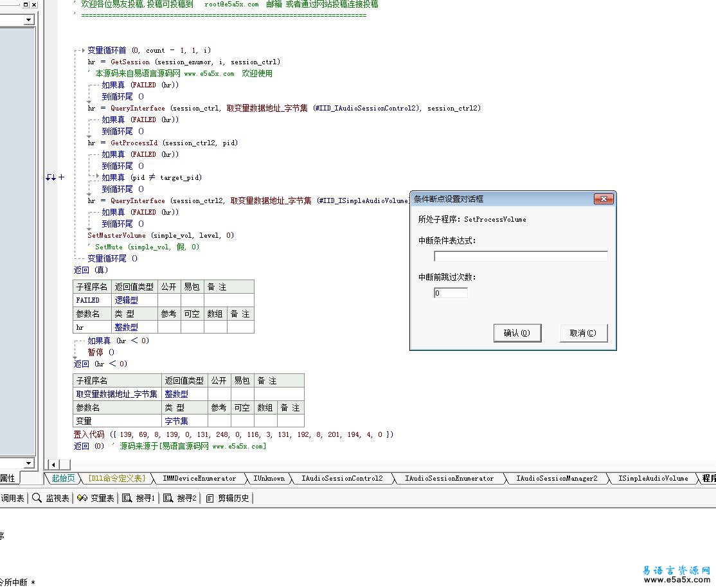
Task: Select the FAILED subroutine name cell
Action: (93, 300)
